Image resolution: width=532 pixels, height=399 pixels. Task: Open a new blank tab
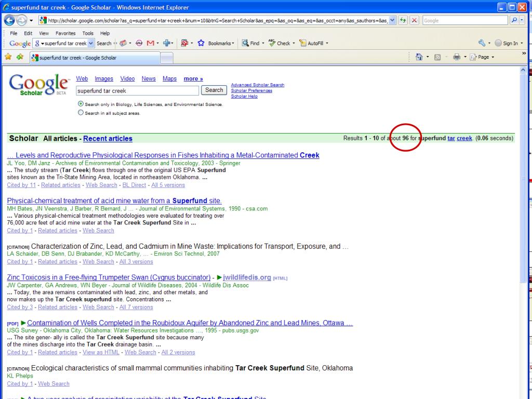point(167,58)
